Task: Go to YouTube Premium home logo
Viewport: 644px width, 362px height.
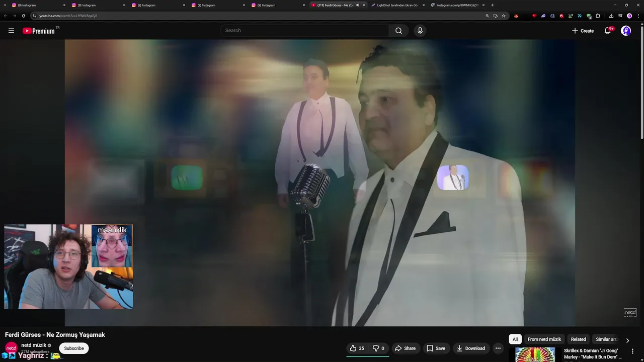Action: click(39, 31)
